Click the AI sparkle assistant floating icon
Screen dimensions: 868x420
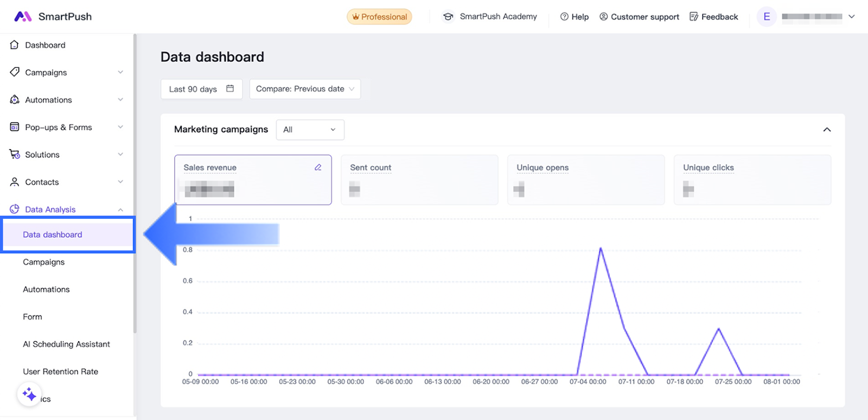[29, 394]
